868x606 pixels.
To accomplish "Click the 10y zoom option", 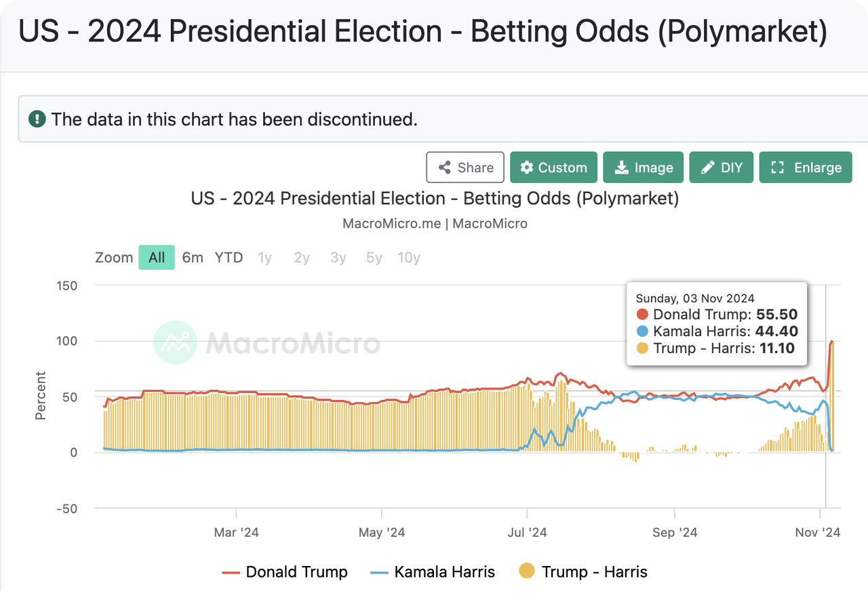I will (408, 258).
